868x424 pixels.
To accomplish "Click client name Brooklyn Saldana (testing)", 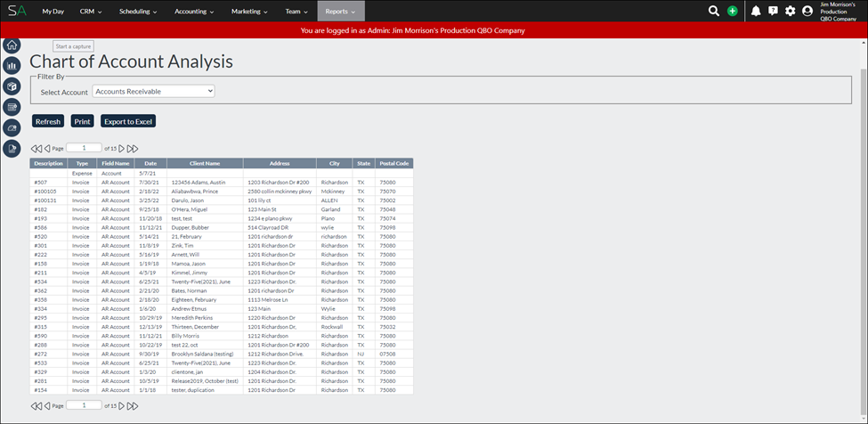I will point(203,354).
